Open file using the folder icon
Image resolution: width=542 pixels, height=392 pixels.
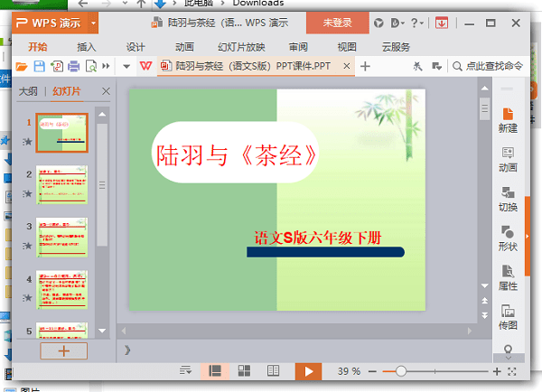coord(23,66)
